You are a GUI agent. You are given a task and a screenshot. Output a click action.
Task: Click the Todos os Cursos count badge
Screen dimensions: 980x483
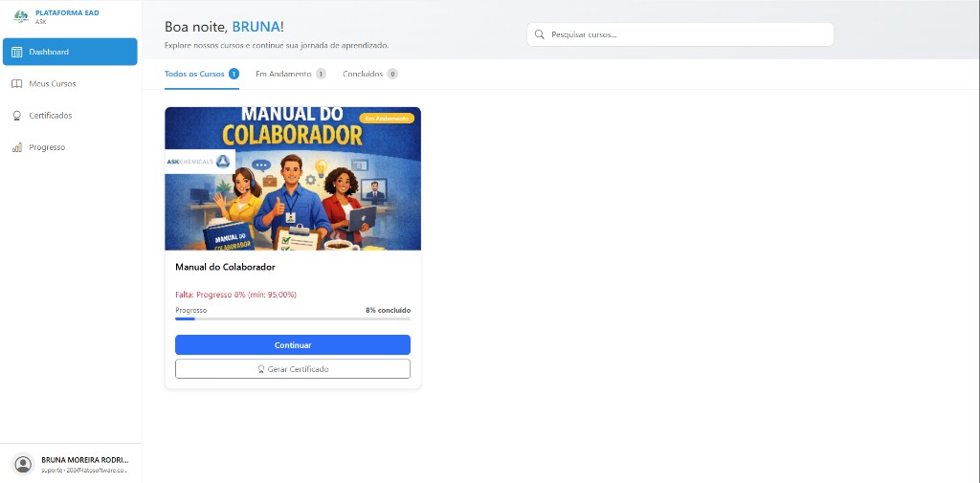(234, 74)
